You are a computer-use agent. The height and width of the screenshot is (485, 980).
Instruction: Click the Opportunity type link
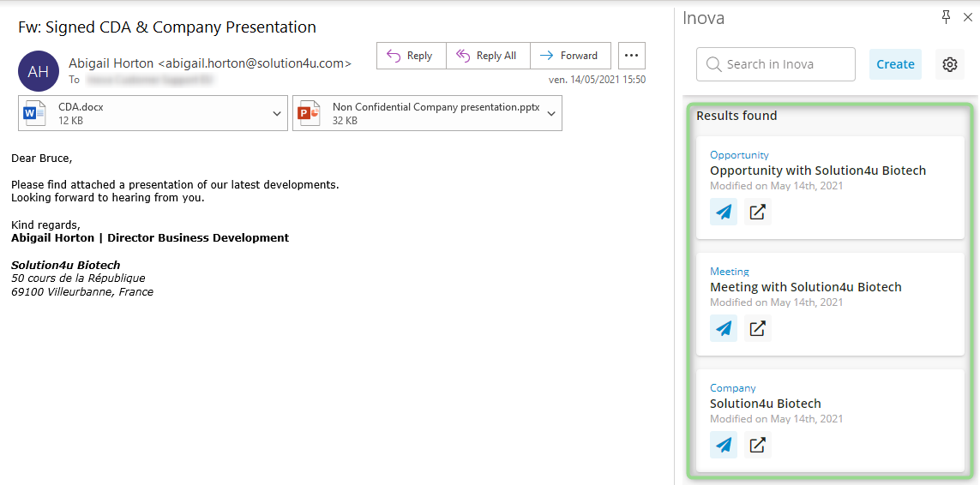tap(739, 155)
